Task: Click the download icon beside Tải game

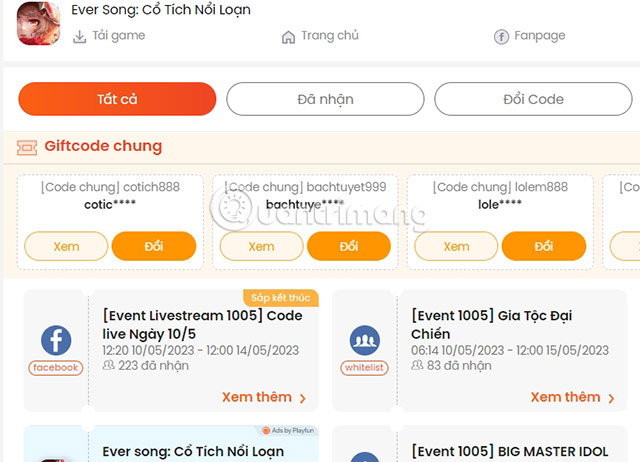Action: (x=80, y=37)
